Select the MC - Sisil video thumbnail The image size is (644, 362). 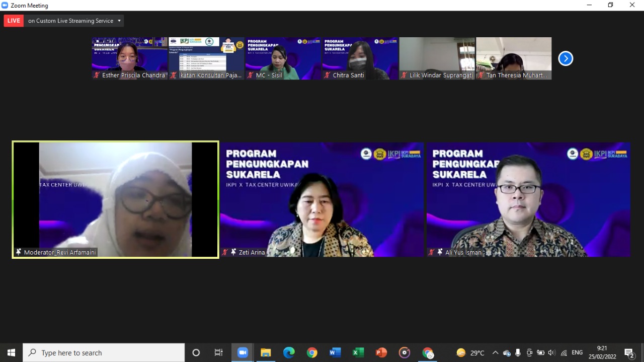[x=283, y=58]
